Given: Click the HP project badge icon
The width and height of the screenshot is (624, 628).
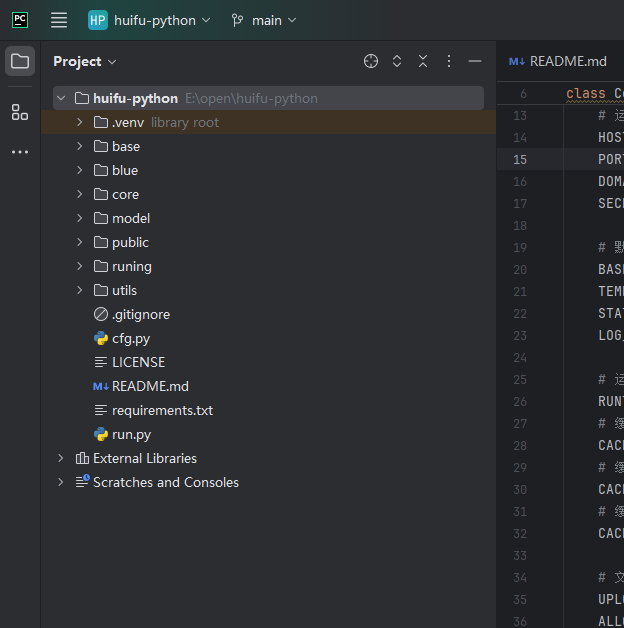Looking at the screenshot, I should (x=98, y=20).
